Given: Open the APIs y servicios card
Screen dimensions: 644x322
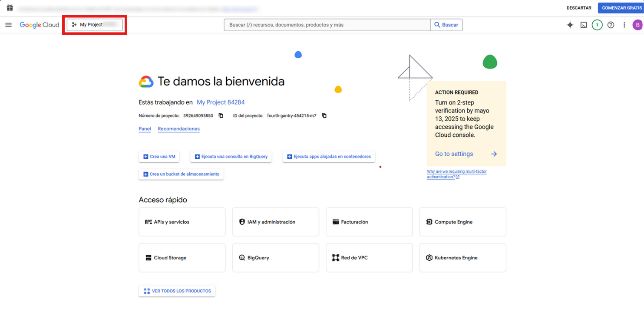Looking at the screenshot, I should pos(182,222).
